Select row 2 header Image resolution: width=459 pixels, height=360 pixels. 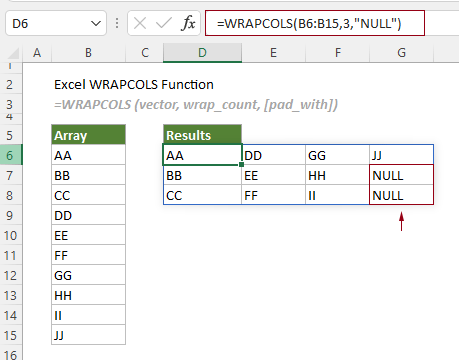tap(11, 85)
